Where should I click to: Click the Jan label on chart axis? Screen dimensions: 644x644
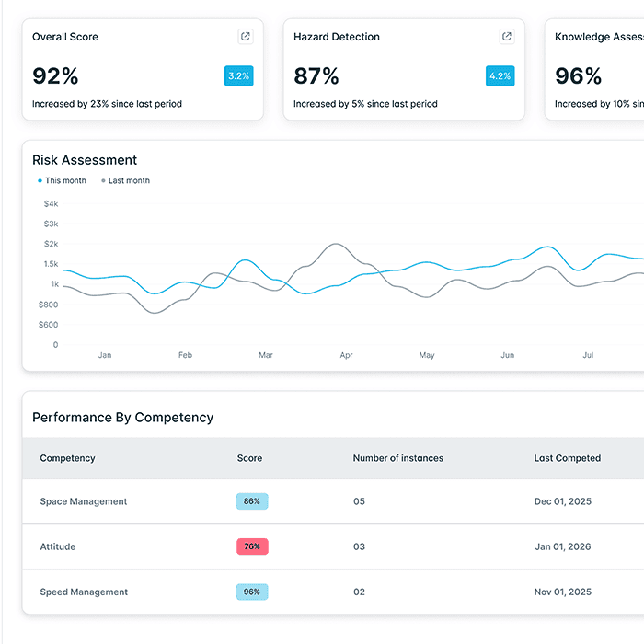[105, 355]
